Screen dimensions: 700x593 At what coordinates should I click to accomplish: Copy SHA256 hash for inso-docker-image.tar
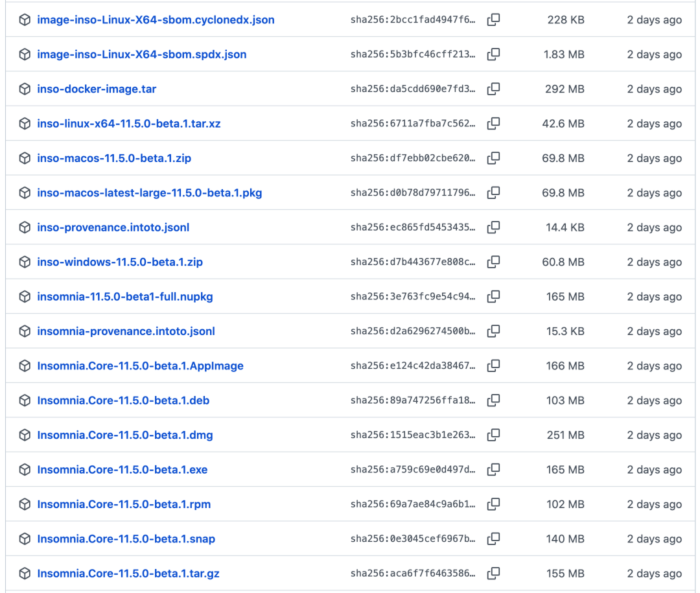point(493,89)
